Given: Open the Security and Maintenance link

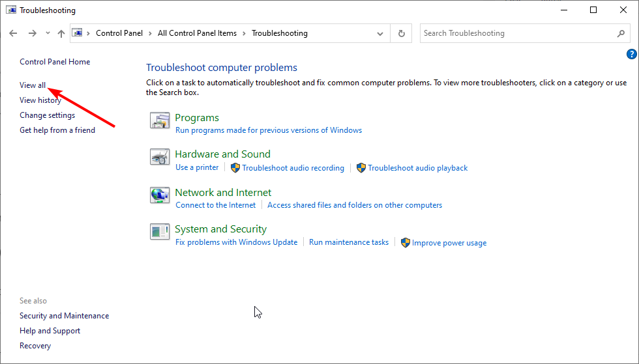Looking at the screenshot, I should pyautogui.click(x=64, y=316).
